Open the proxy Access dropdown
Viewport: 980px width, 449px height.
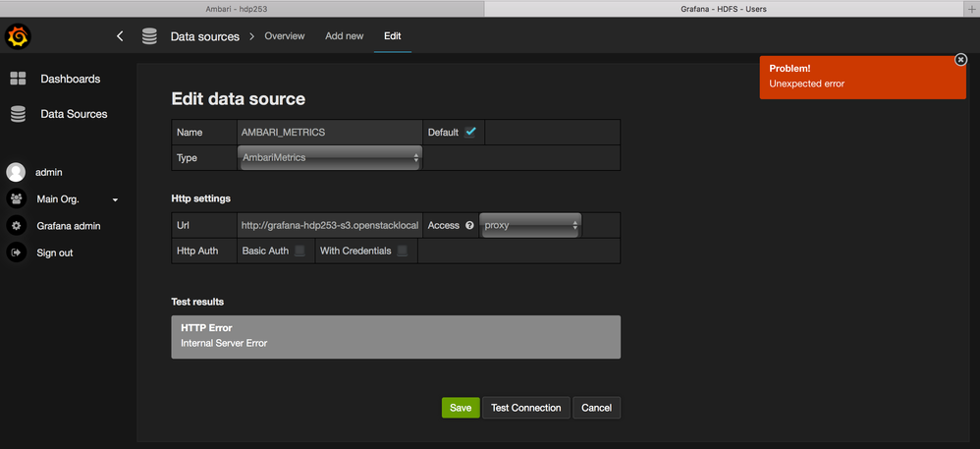pyautogui.click(x=530, y=225)
